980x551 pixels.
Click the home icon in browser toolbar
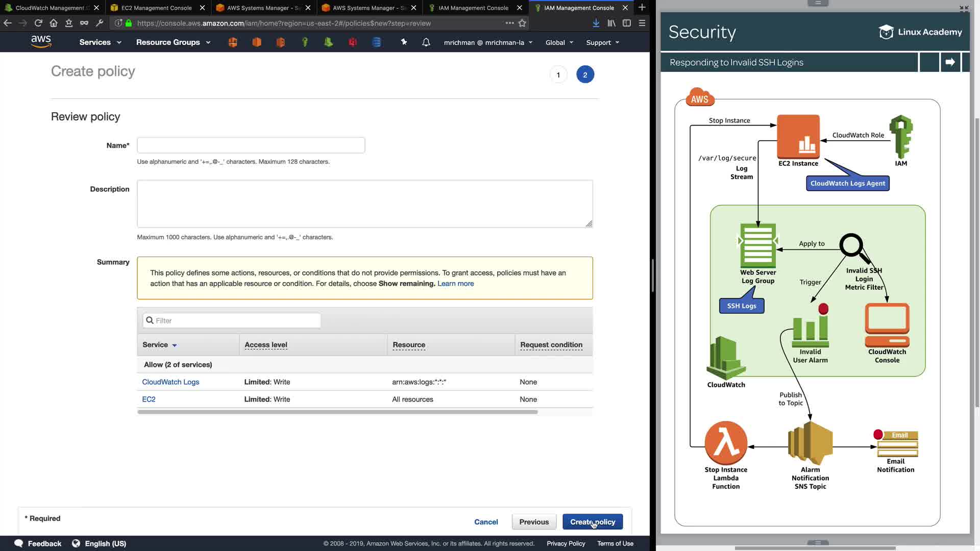pos(54,23)
